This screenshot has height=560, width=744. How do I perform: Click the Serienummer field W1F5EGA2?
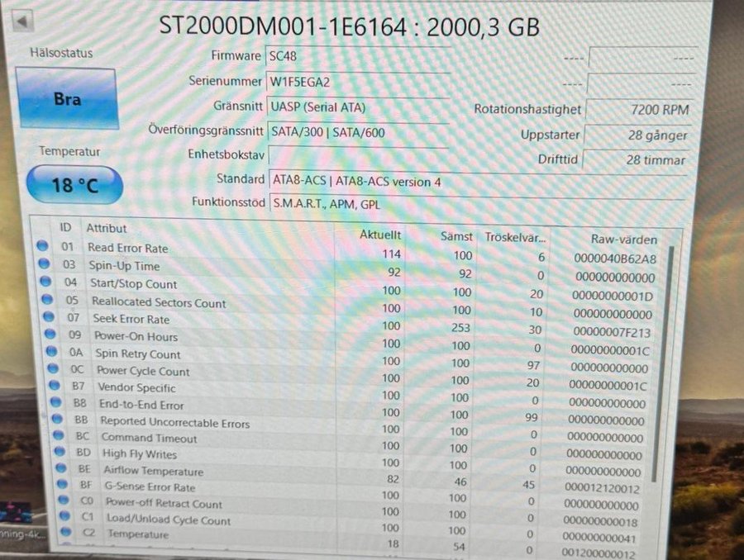[x=357, y=82]
